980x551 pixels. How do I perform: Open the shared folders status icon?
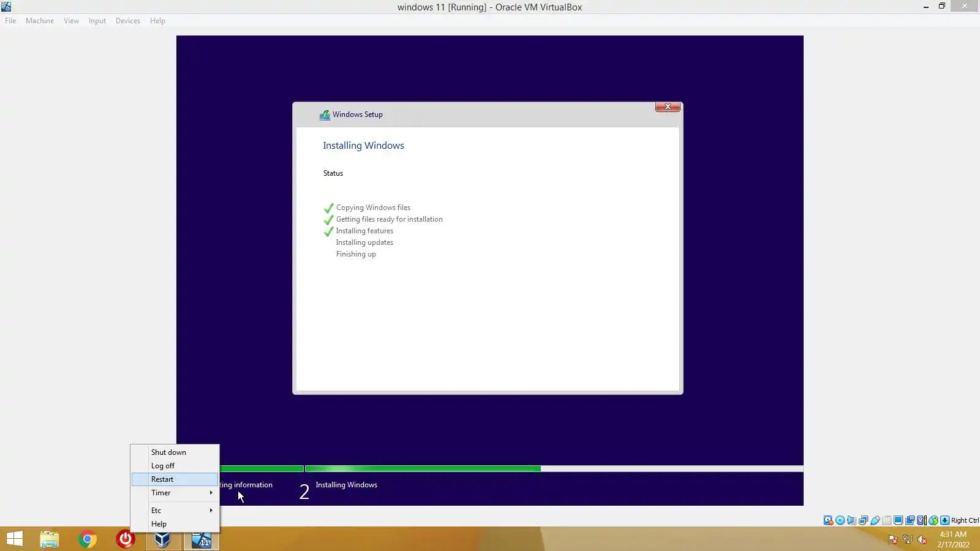[887, 520]
